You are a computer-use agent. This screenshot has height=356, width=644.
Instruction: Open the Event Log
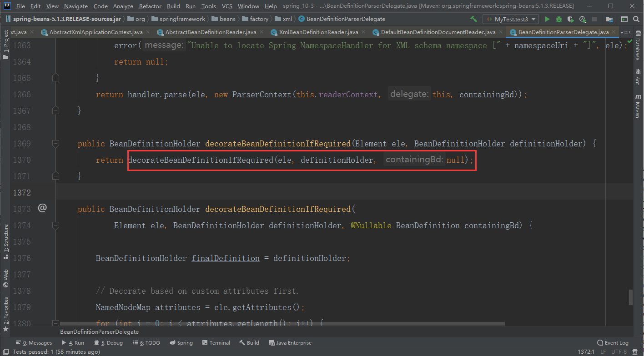click(x=613, y=343)
